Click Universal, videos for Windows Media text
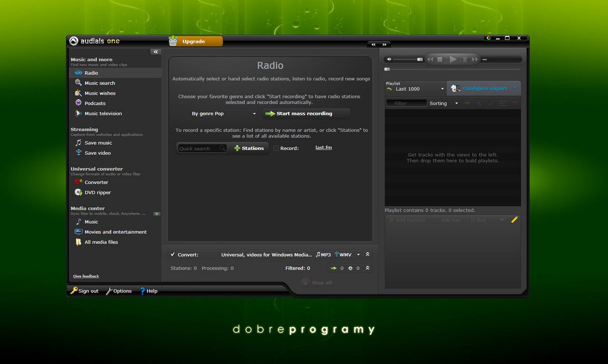Viewport: 608px width, 364px height. 266,255
